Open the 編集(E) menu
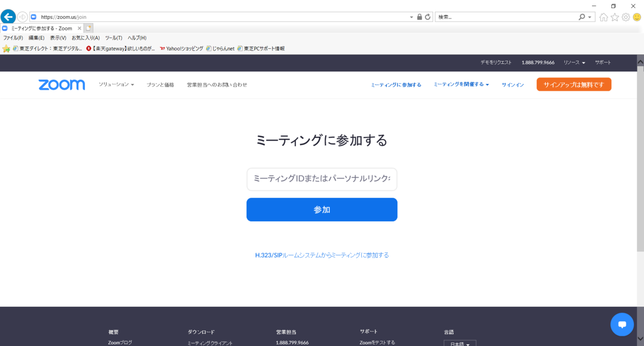The image size is (644, 346). [x=36, y=38]
